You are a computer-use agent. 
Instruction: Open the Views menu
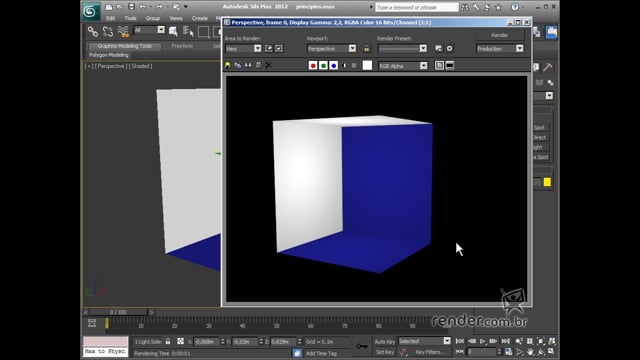click(176, 18)
